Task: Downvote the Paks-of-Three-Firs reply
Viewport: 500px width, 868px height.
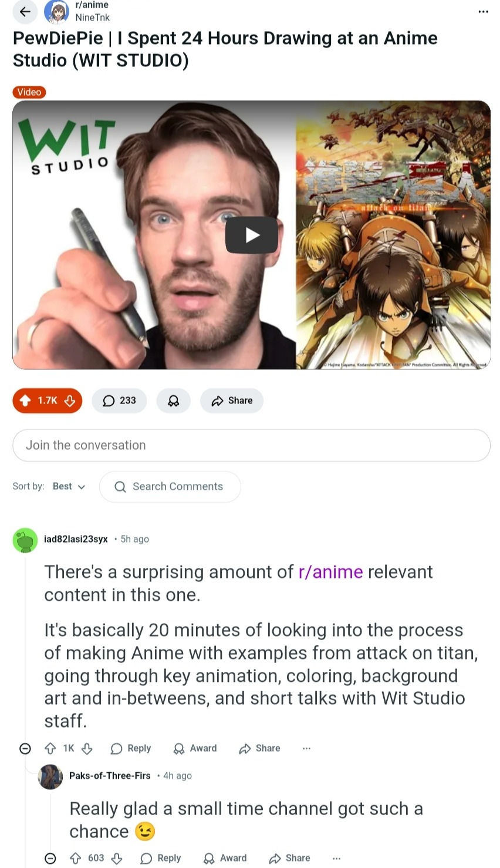Action: click(117, 858)
